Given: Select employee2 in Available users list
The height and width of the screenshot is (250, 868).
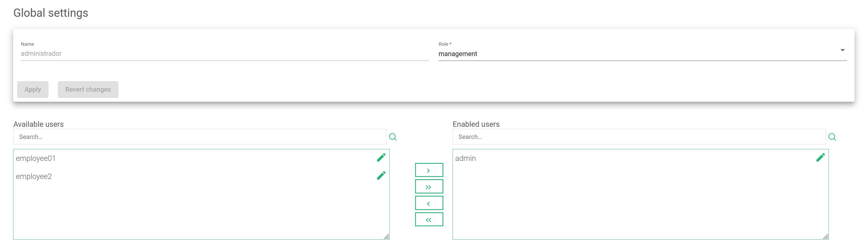Looking at the screenshot, I should (x=34, y=177).
